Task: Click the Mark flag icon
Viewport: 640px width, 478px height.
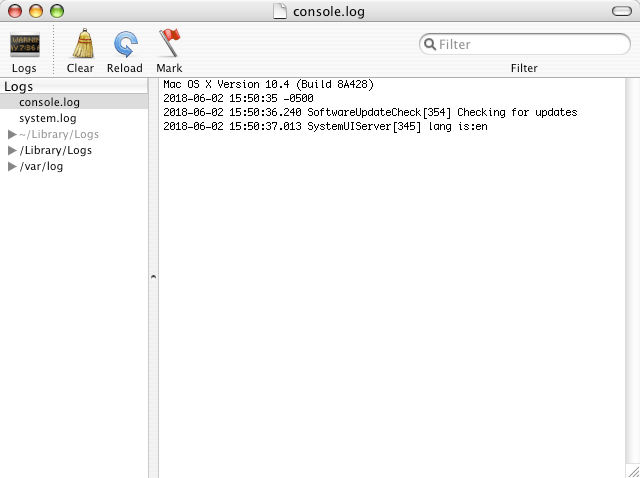Action: point(169,45)
